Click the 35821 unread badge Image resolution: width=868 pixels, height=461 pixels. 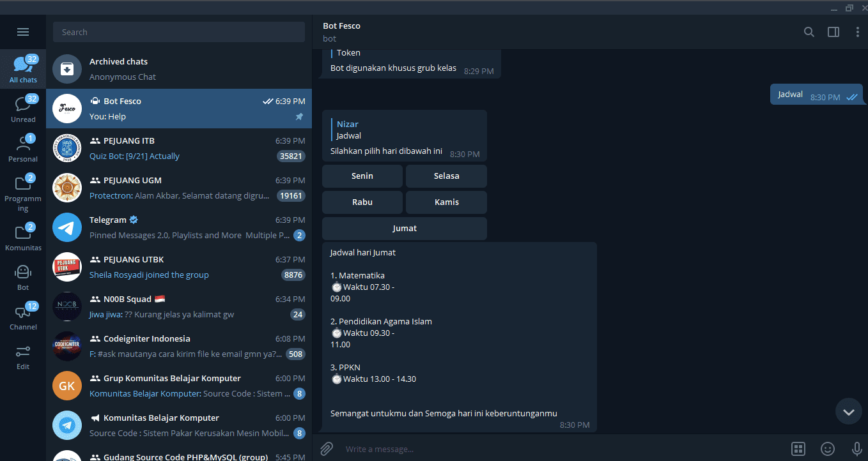click(x=291, y=156)
